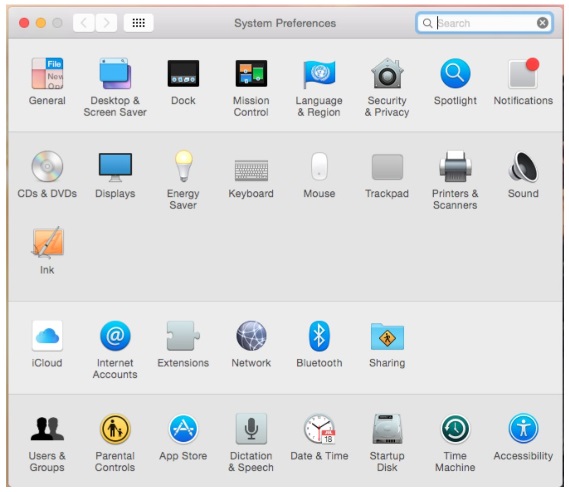Open the Sharing preferences icon
The width and height of the screenshot is (569, 492).
pyautogui.click(x=387, y=336)
